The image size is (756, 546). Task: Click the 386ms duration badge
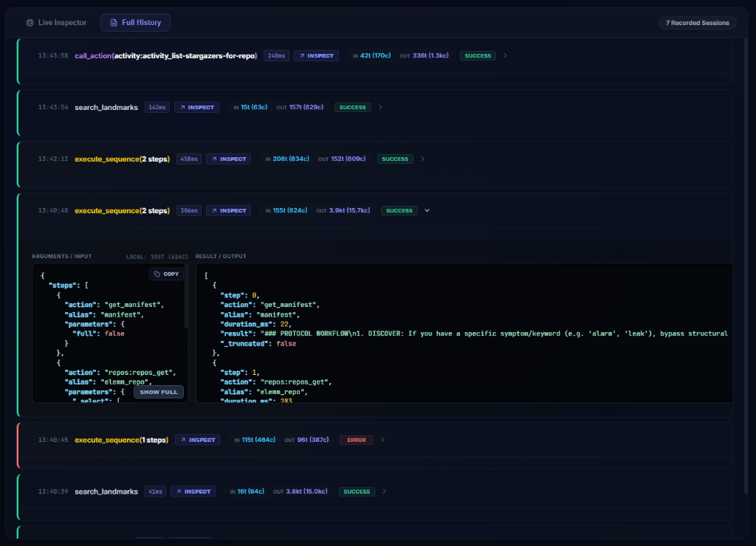188,210
